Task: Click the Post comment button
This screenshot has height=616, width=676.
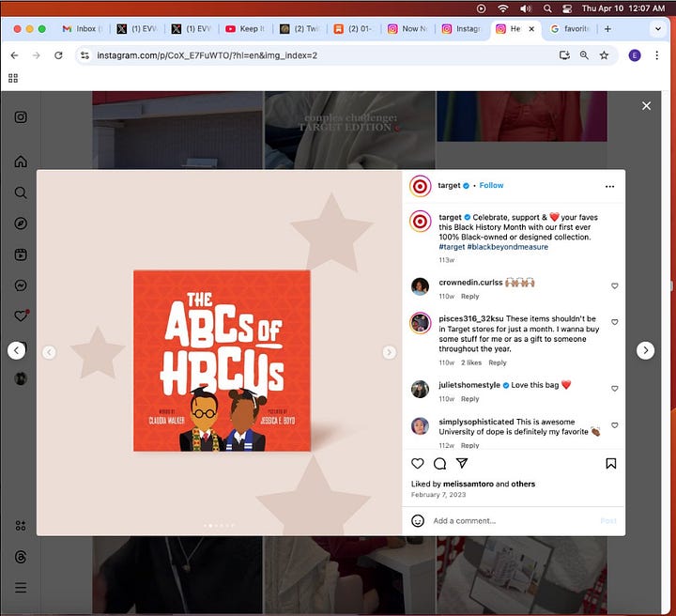Action: coord(608,521)
